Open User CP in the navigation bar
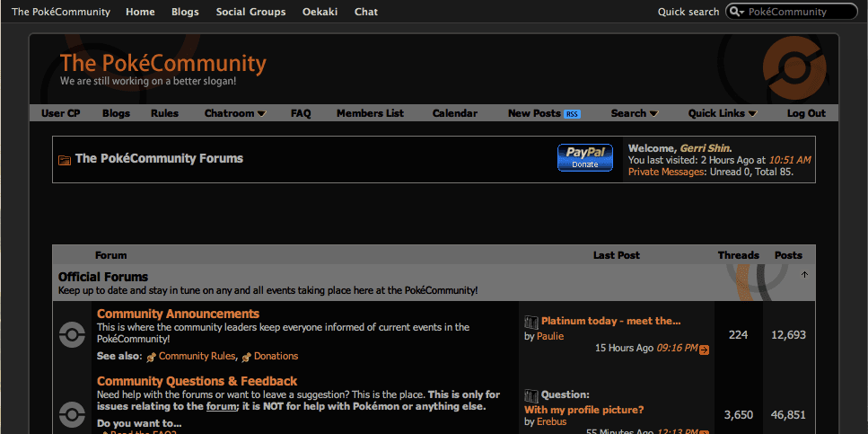Image resolution: width=868 pixels, height=434 pixels. tap(61, 113)
